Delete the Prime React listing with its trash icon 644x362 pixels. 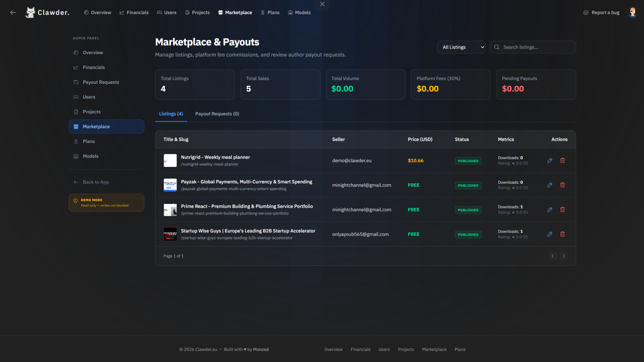(x=562, y=209)
